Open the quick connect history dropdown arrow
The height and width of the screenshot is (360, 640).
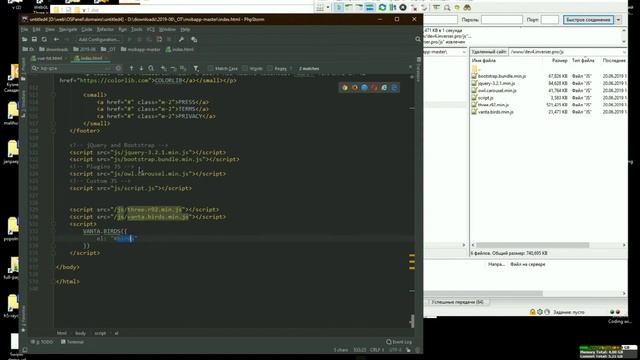pyautogui.click(x=618, y=20)
